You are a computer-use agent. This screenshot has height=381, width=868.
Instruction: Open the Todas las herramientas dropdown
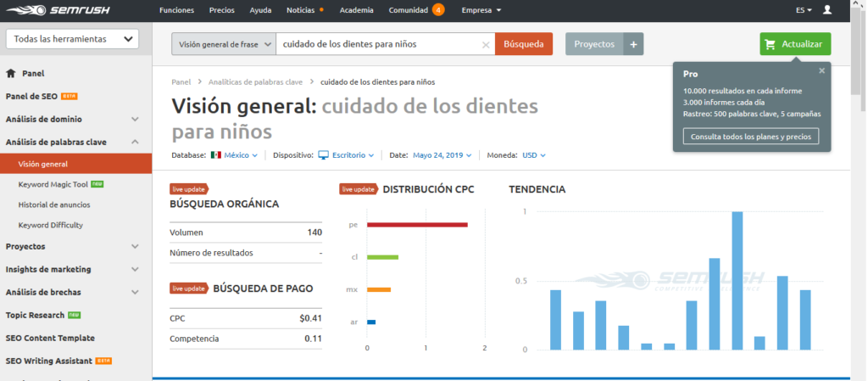pyautogui.click(x=71, y=39)
